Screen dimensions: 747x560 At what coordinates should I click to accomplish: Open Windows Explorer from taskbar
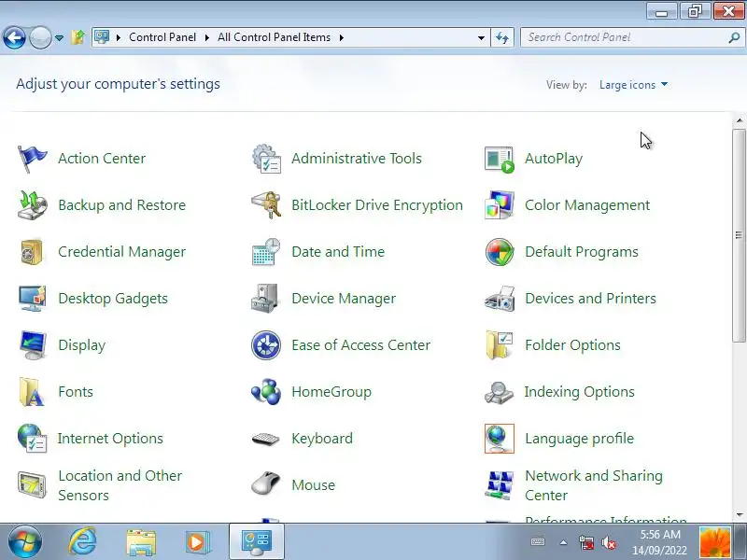(141, 542)
